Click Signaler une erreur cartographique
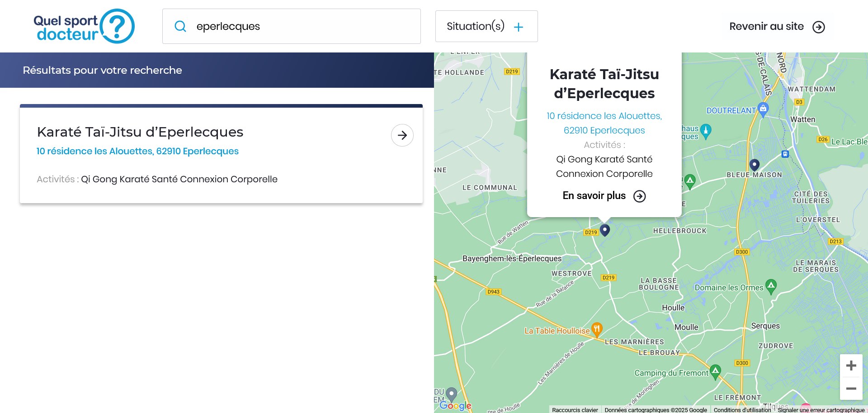 pyautogui.click(x=821, y=410)
